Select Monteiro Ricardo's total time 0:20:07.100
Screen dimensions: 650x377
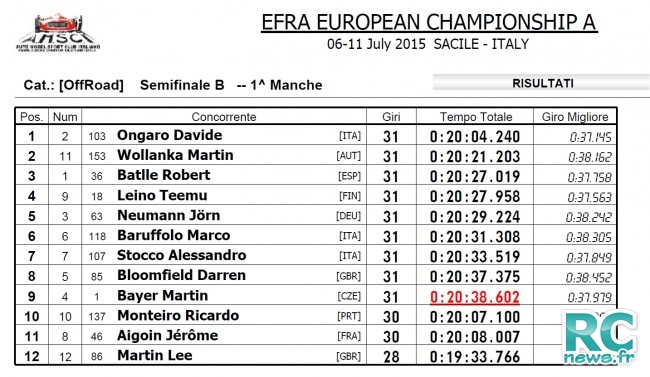(475, 317)
